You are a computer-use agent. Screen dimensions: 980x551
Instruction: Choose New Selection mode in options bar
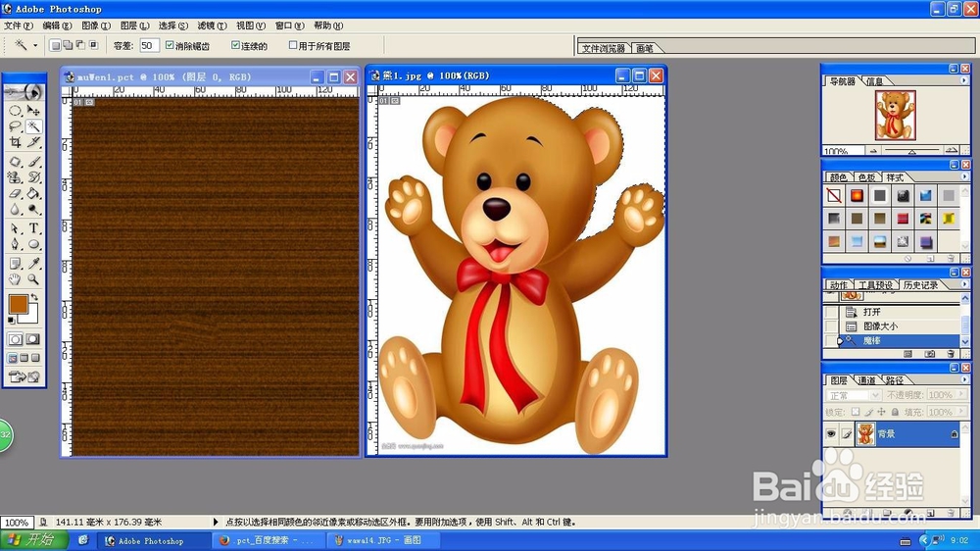tap(55, 45)
